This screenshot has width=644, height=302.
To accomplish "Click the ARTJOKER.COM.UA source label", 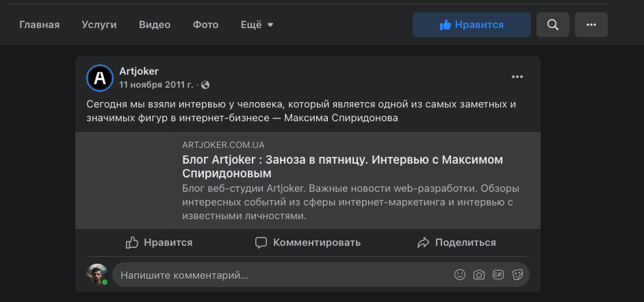I will tap(223, 145).
